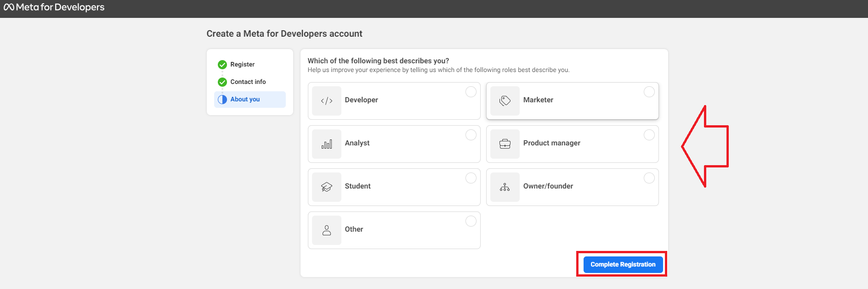Click the Product manager briefcase icon
Viewport: 868px width, 289px height.
pos(505,144)
